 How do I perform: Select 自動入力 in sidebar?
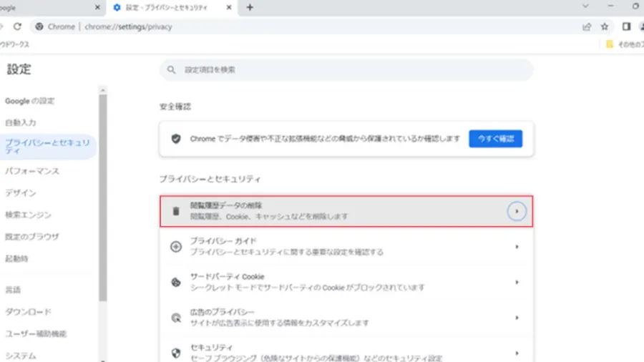(x=21, y=123)
